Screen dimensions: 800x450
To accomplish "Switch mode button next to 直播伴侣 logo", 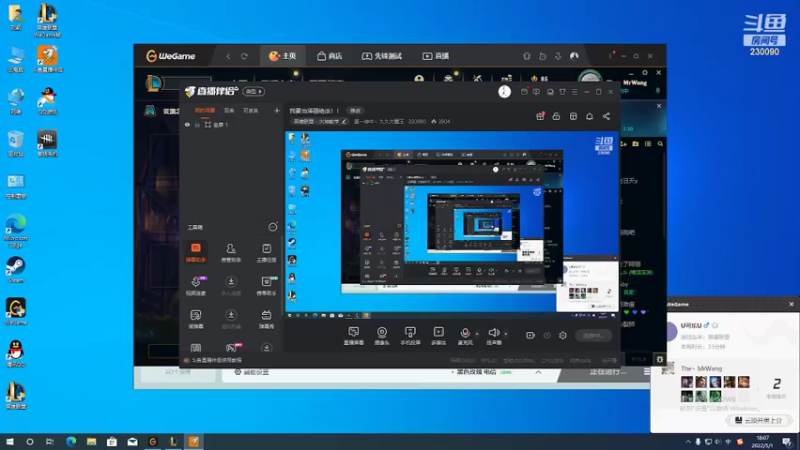I will tap(254, 91).
